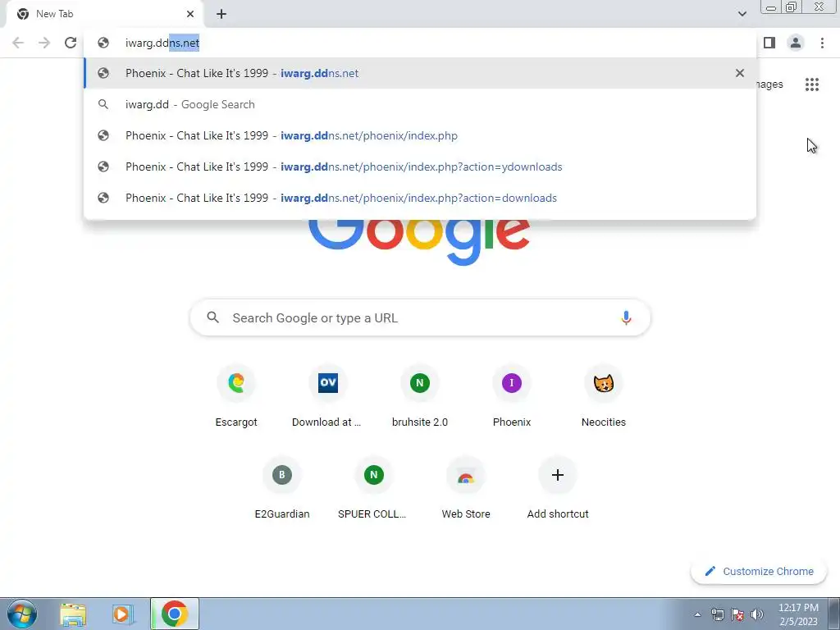840x630 pixels.
Task: Launch Windows Media Player from taskbar
Action: coord(123,614)
